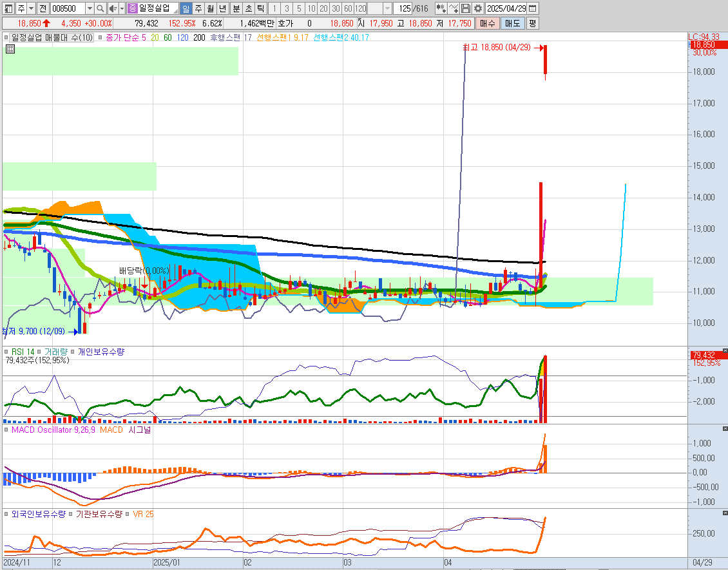728x570 pixels.
Task: Click the bar count field showing 125
Action: coord(403,8)
